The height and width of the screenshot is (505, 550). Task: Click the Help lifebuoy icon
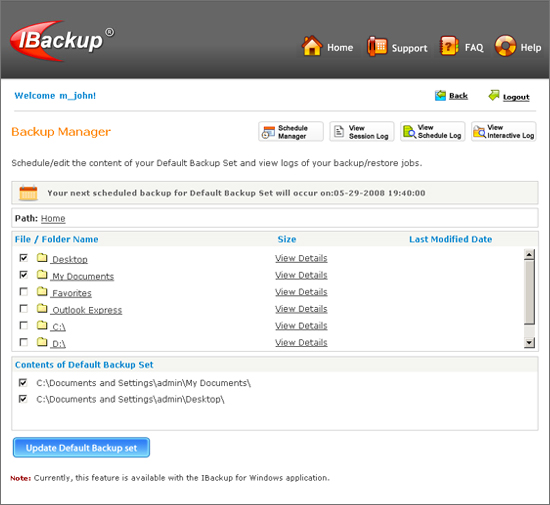tap(505, 46)
